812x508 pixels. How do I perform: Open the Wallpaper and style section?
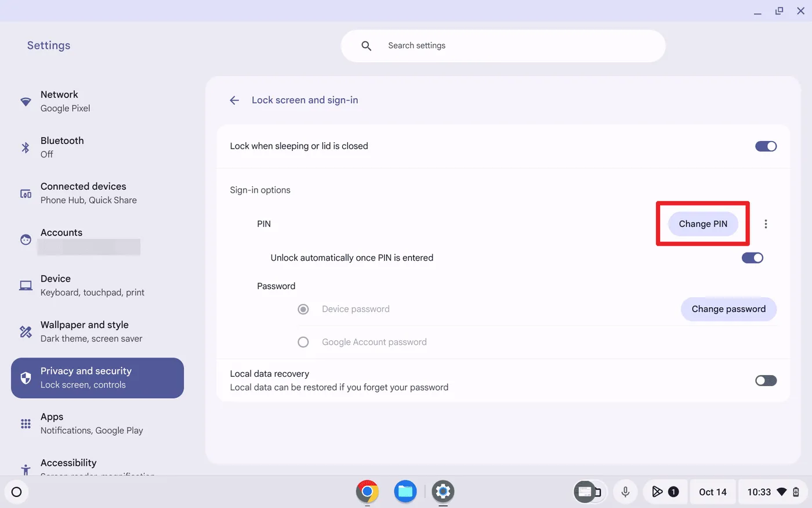97,332
